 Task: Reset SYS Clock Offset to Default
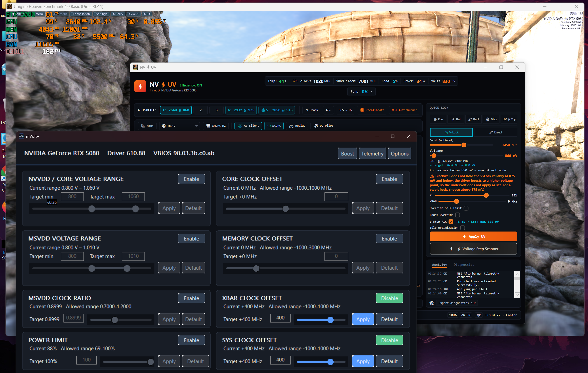pyautogui.click(x=389, y=361)
